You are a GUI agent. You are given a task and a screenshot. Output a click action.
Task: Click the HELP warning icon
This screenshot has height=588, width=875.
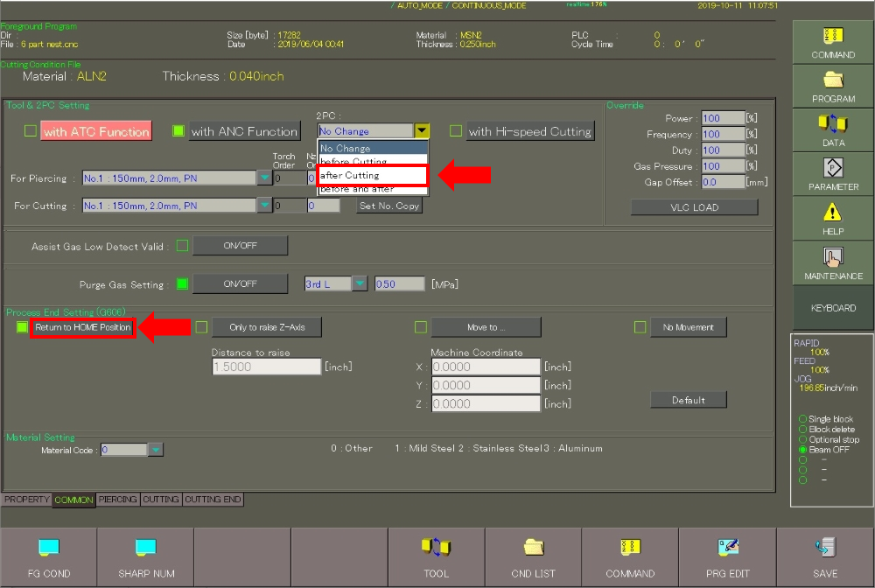[832, 213]
